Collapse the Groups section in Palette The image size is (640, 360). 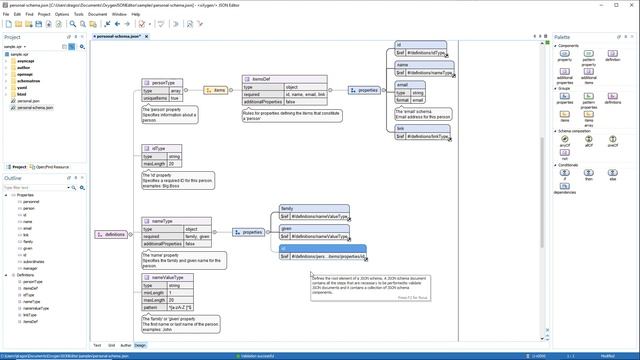[x=556, y=88]
